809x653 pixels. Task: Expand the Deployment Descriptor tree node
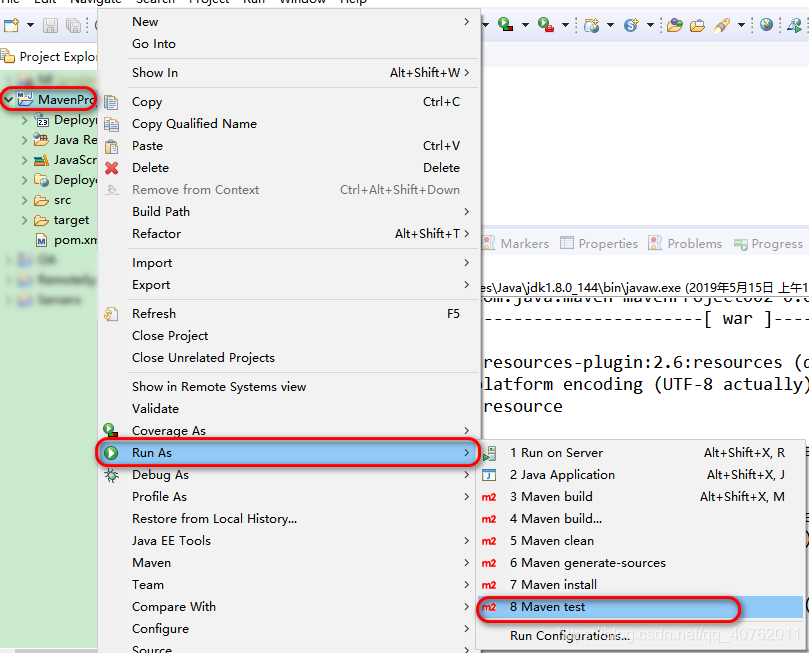coord(24,120)
